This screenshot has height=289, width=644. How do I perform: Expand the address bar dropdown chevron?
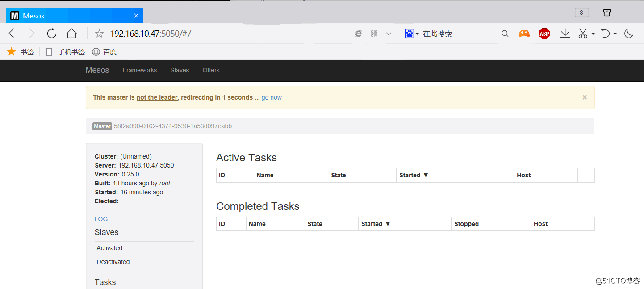(x=389, y=34)
